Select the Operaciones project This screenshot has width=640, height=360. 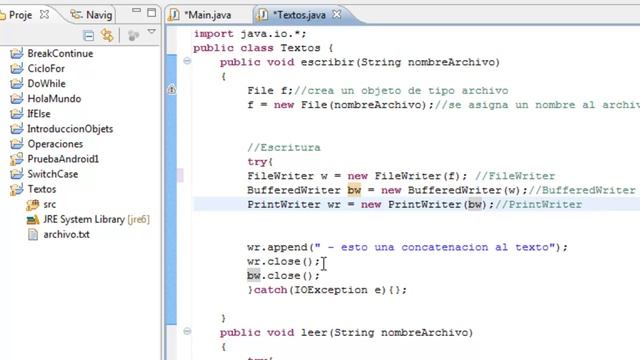[55, 144]
